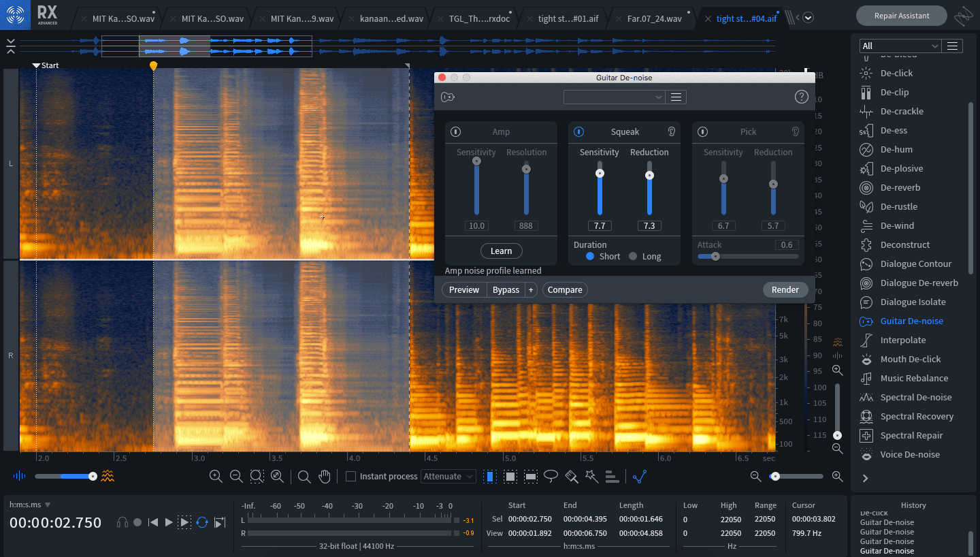Open the De-ess module

click(894, 130)
